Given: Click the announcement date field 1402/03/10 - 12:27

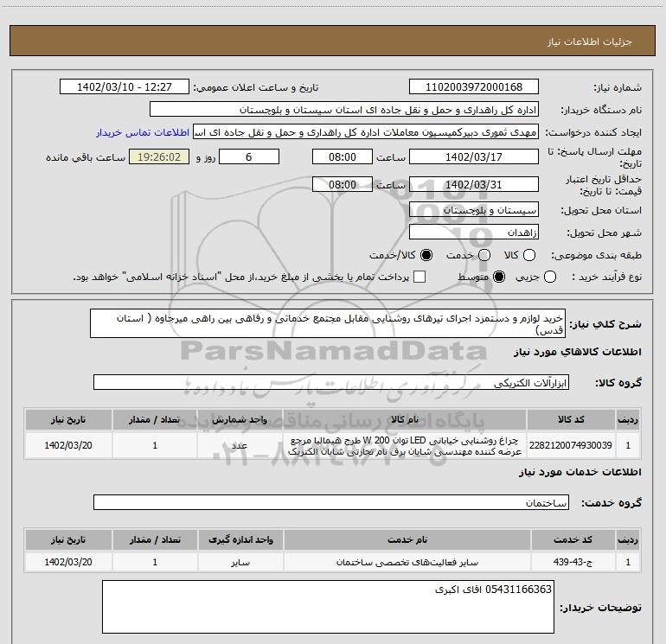Looking at the screenshot, I should pyautogui.click(x=125, y=87).
